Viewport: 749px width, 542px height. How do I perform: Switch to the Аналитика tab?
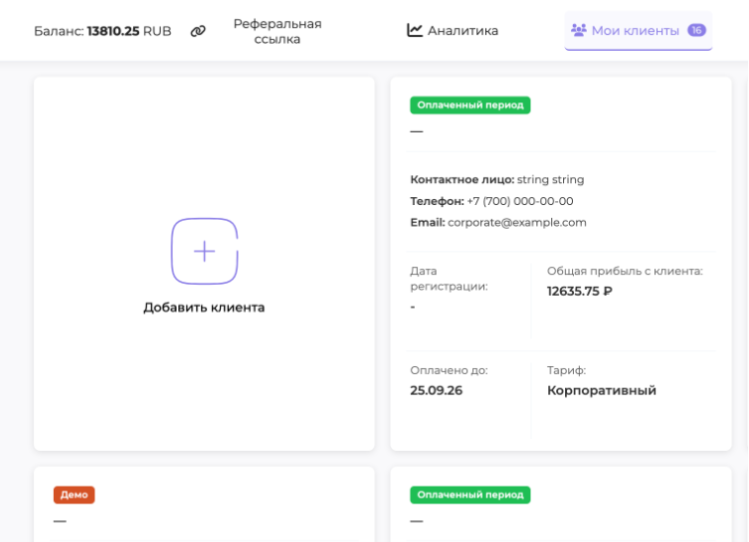tap(462, 31)
